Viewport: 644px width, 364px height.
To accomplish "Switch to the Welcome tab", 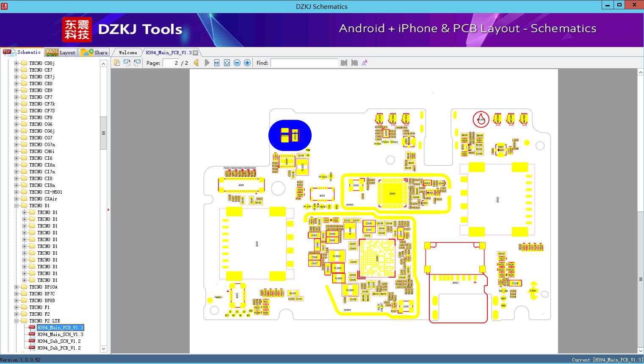I will click(x=128, y=53).
